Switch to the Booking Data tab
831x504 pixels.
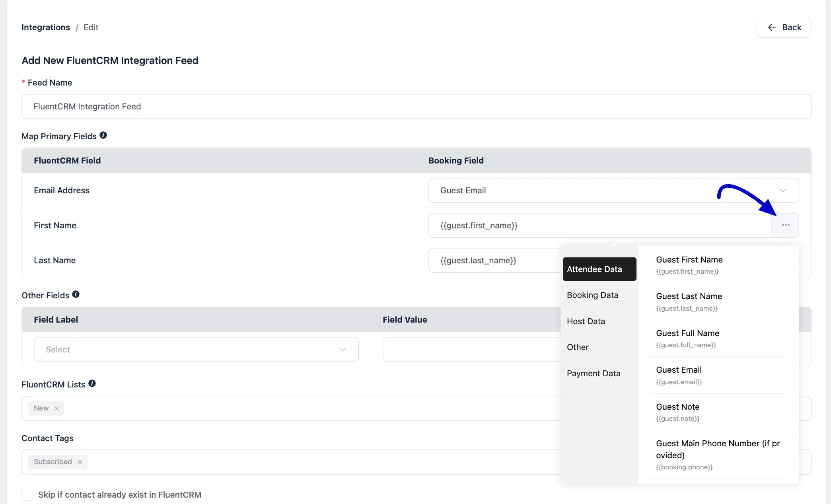(x=592, y=295)
